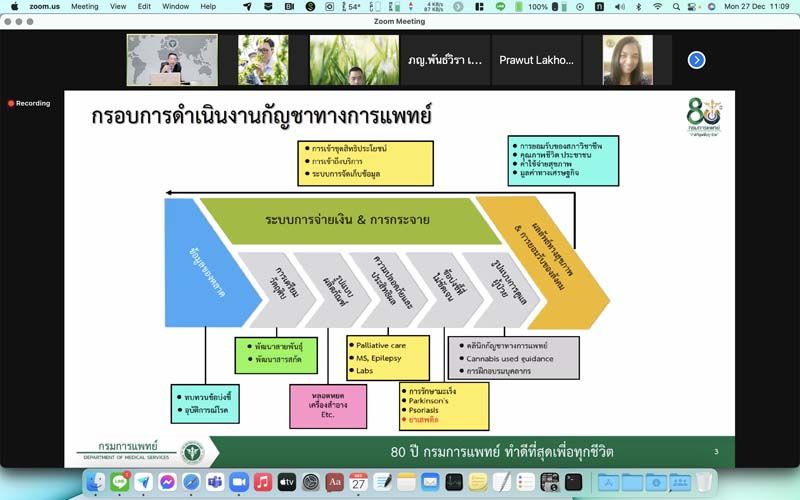The image size is (800, 500).
Task: Open the Window menu in menu bar
Action: (175, 6)
